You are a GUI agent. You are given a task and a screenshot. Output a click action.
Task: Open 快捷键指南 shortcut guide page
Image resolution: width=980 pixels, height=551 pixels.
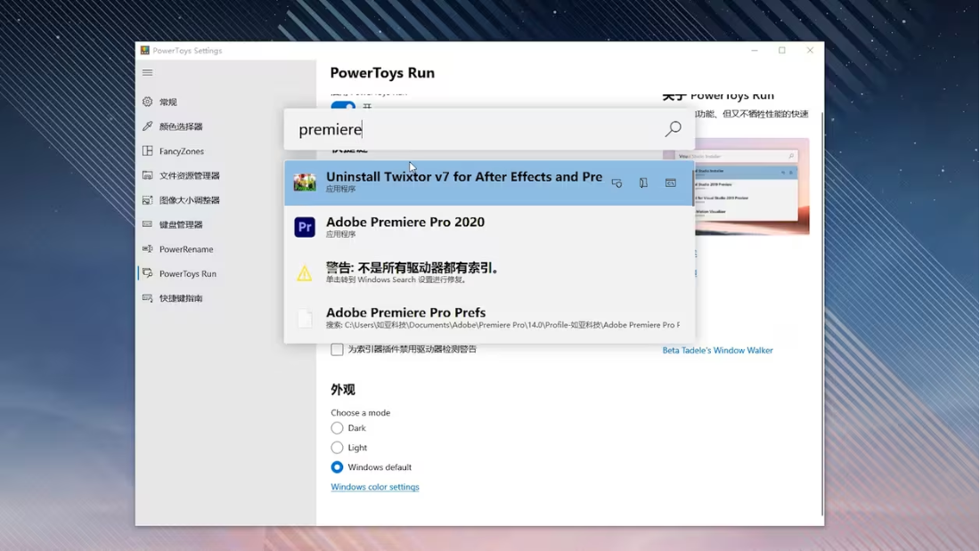pos(180,298)
